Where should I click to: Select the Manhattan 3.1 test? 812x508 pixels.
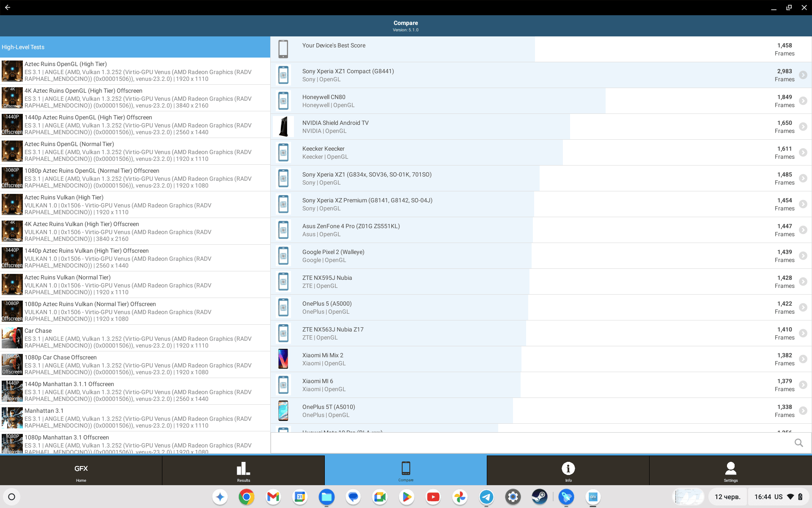pyautogui.click(x=135, y=418)
